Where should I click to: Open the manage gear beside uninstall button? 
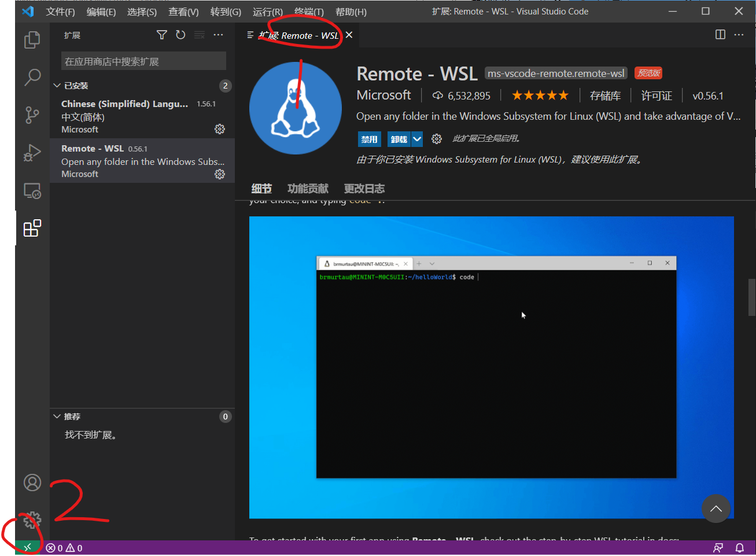click(x=437, y=139)
